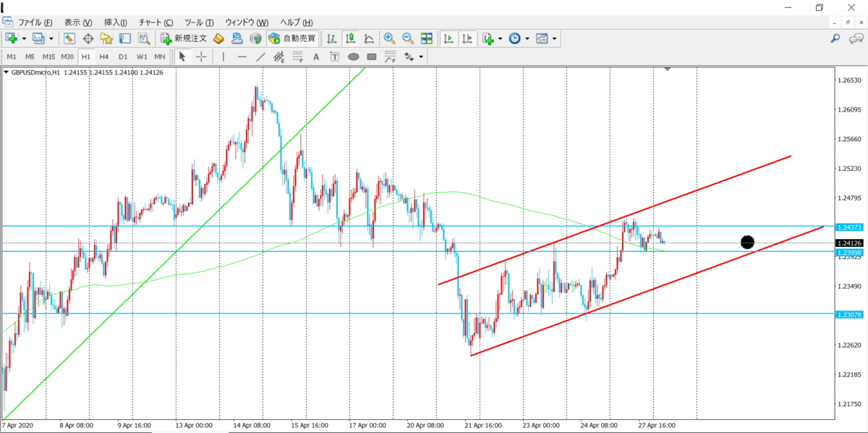Click the New Chart toolbar icon
The image size is (868, 433).
point(12,38)
